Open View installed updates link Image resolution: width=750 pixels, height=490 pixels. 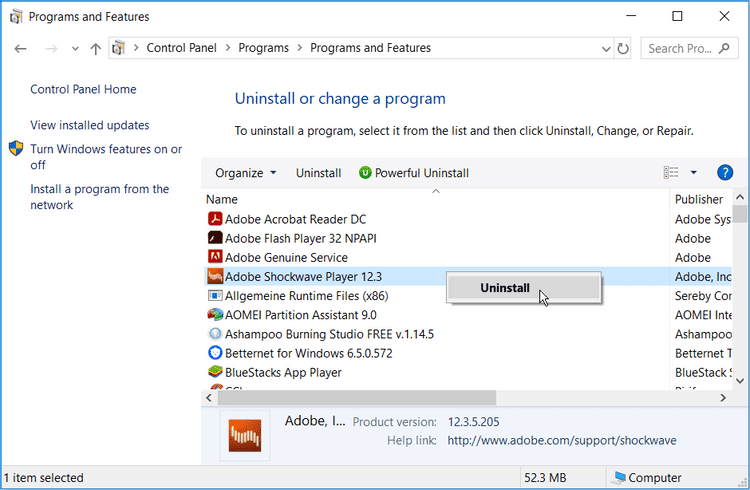pyautogui.click(x=90, y=125)
